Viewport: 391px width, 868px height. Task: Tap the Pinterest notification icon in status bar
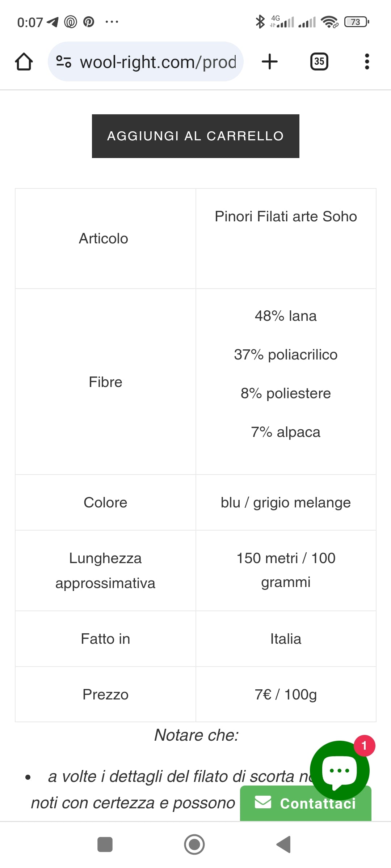coord(89,22)
